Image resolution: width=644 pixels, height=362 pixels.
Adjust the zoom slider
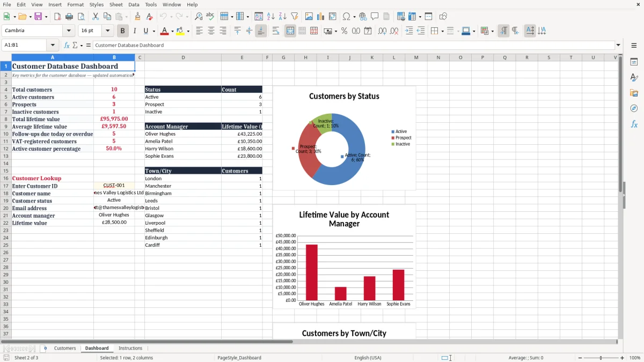tap(601, 358)
